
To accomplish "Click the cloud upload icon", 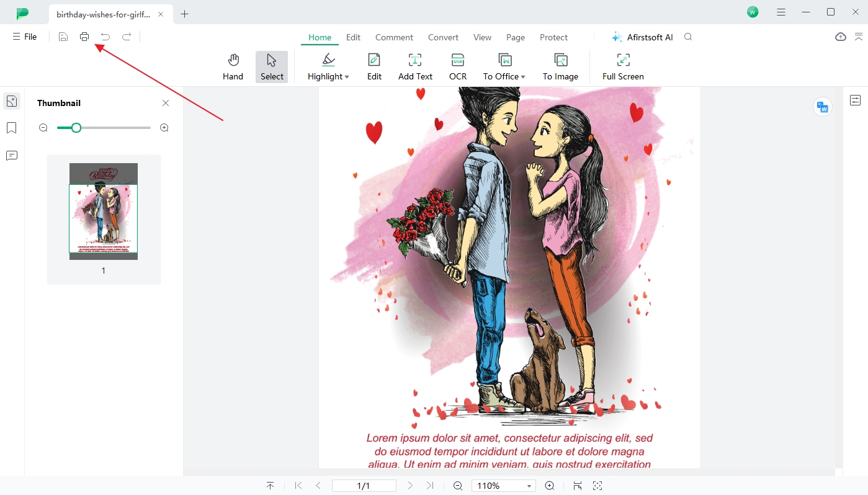I will click(841, 37).
